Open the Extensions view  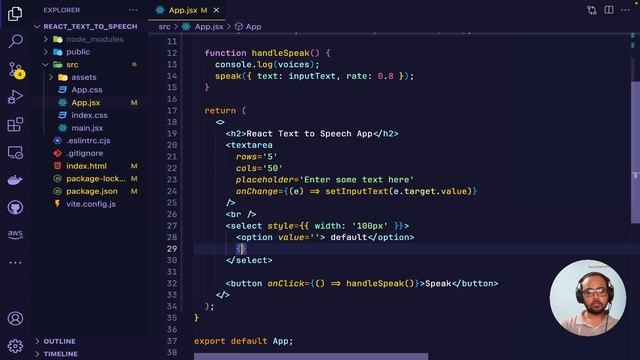[x=15, y=124]
